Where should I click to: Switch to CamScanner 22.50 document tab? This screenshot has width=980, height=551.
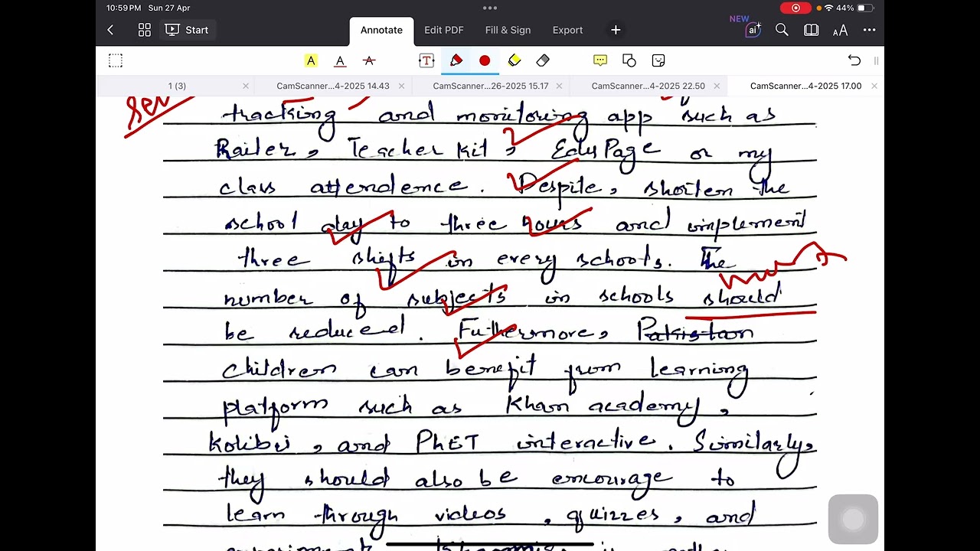coord(648,86)
